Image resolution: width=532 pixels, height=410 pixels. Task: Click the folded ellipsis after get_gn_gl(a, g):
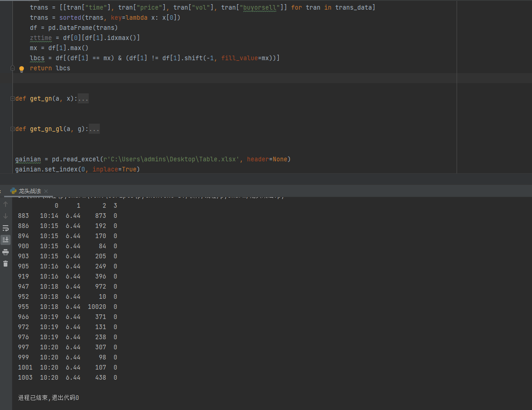94,129
